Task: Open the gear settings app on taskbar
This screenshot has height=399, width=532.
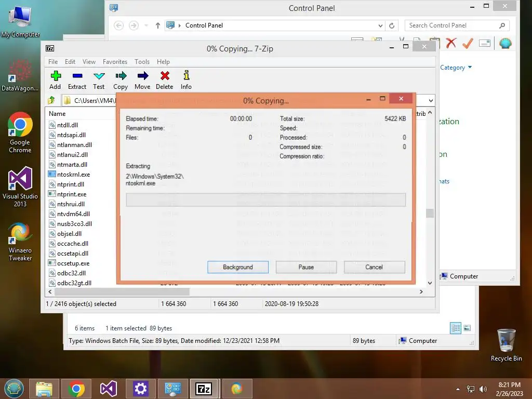Action: coord(140,389)
